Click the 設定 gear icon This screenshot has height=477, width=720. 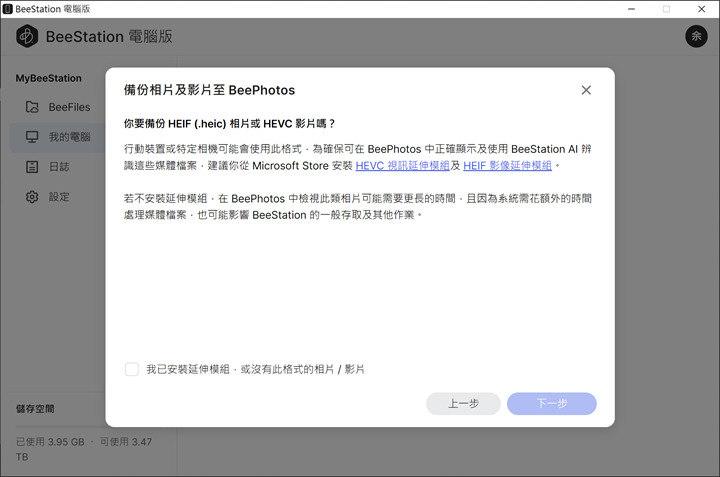click(32, 197)
